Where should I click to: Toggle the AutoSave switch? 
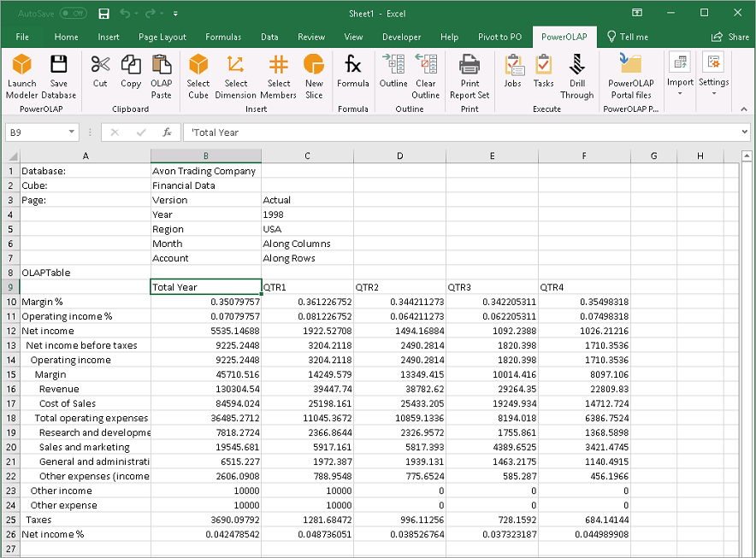coord(74,14)
